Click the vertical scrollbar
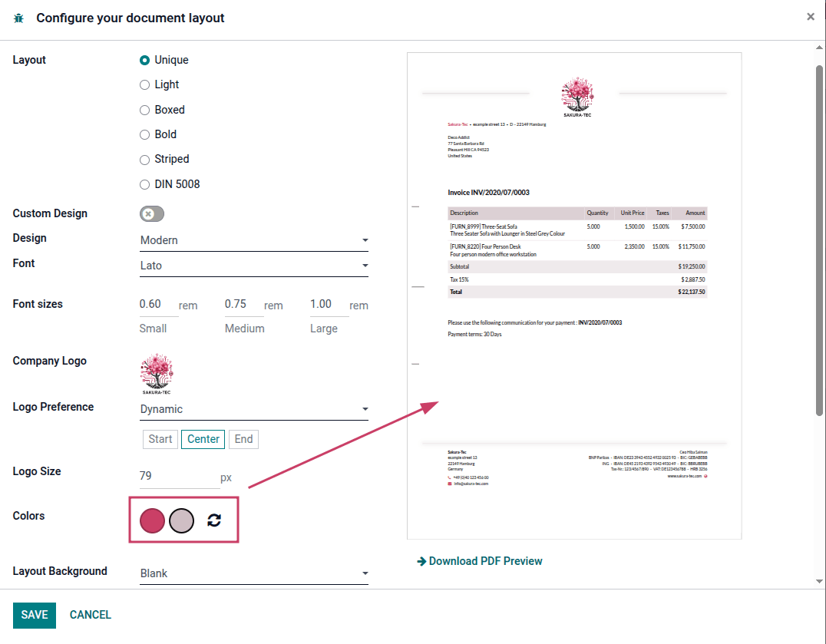Image resolution: width=826 pixels, height=644 pixels. tap(819, 239)
